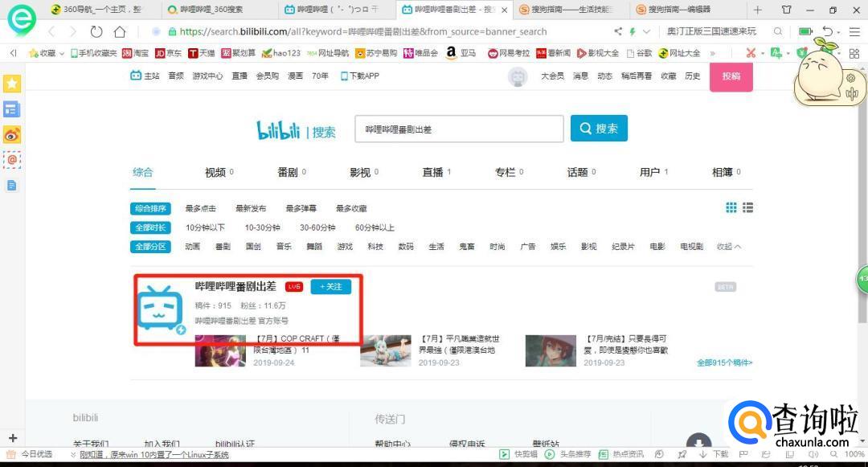This screenshot has height=467, width=868.
Task: Click the browser forward arrow
Action: 73,31
